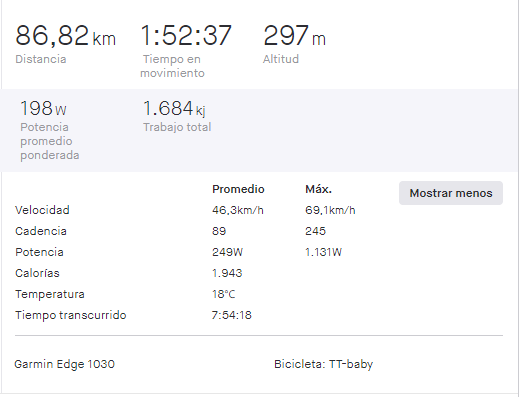Click the 86,82 km distance value

(66, 35)
